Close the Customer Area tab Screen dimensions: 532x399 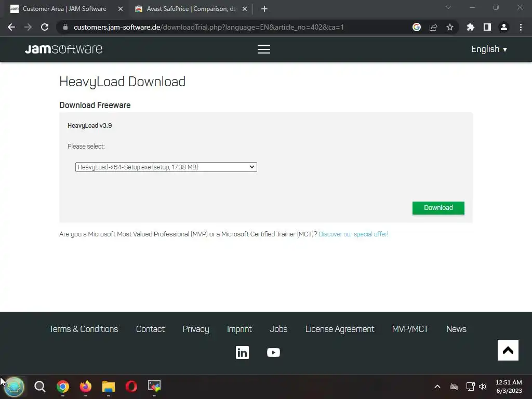point(120,9)
